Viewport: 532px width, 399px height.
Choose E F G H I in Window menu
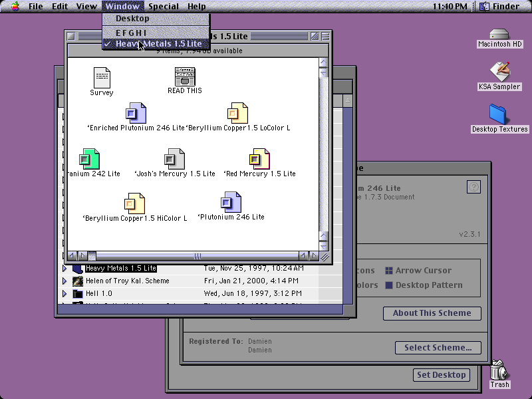[x=156, y=33]
